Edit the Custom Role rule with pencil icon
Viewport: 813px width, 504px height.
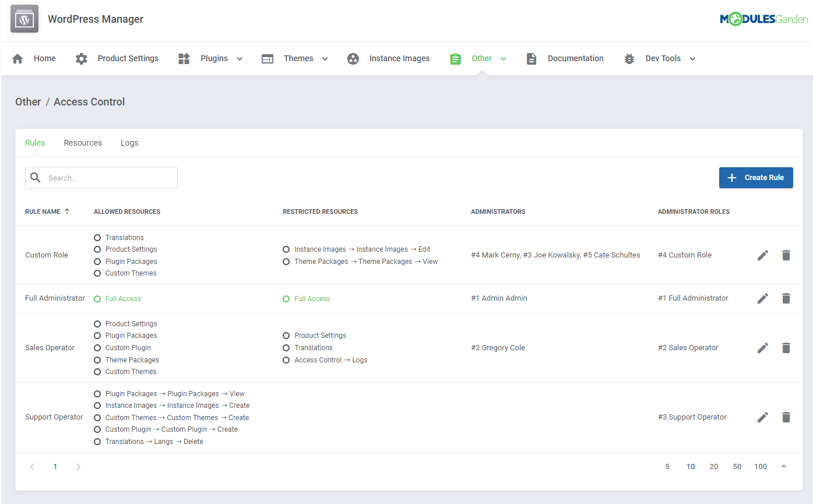click(763, 255)
